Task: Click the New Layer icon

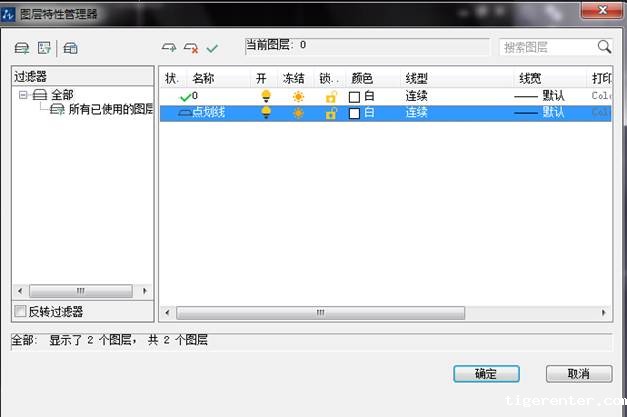Action: click(x=169, y=48)
